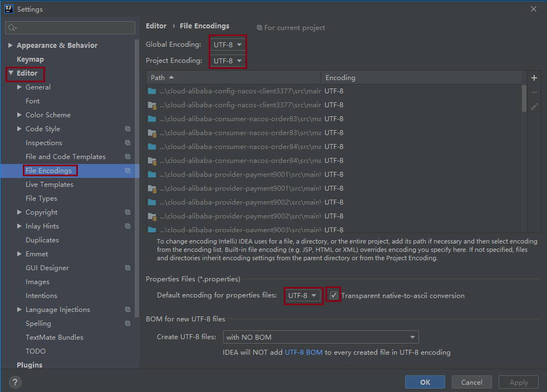Click project-level icon next to Language Injections
The height and width of the screenshot is (392, 547).
tap(127, 309)
